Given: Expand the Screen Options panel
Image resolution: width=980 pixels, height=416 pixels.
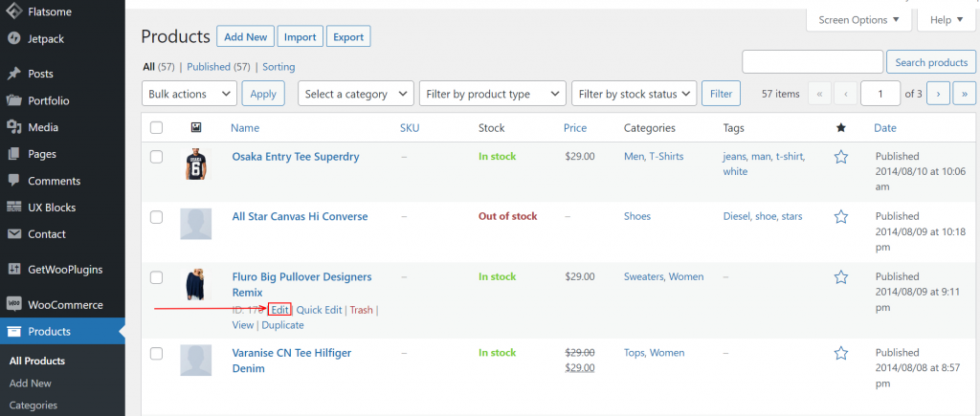Looking at the screenshot, I should [x=859, y=20].
